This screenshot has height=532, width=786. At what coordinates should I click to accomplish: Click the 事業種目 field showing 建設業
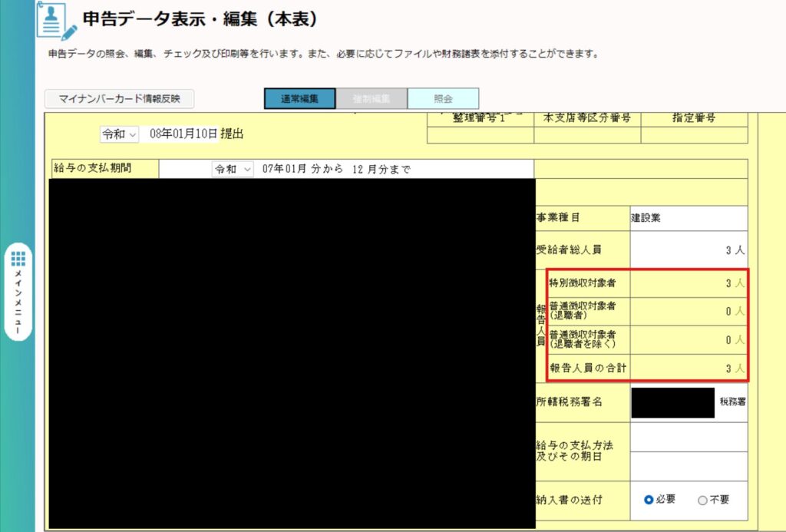coord(688,217)
